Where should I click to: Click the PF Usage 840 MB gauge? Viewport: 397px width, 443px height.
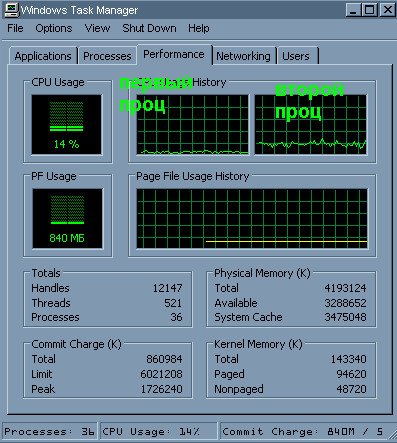click(x=67, y=218)
